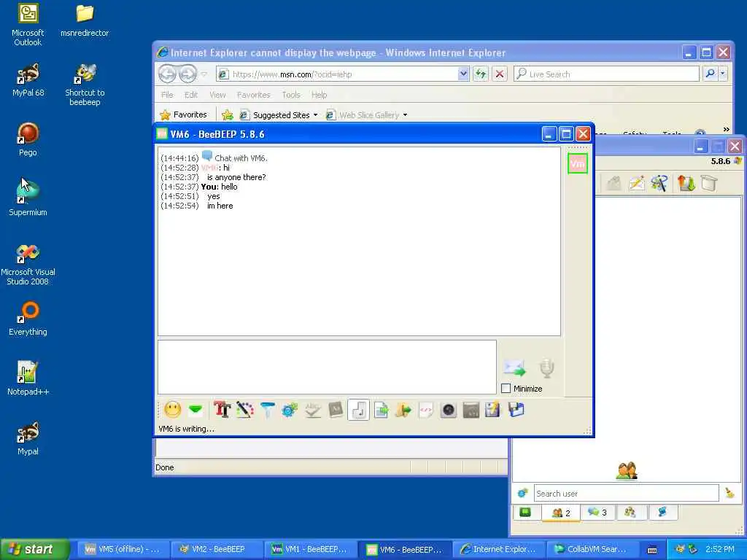Open chat settings gear icon

click(289, 410)
